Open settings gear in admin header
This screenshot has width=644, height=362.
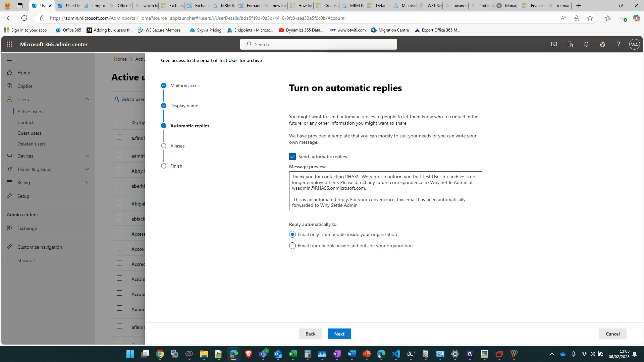pos(602,44)
